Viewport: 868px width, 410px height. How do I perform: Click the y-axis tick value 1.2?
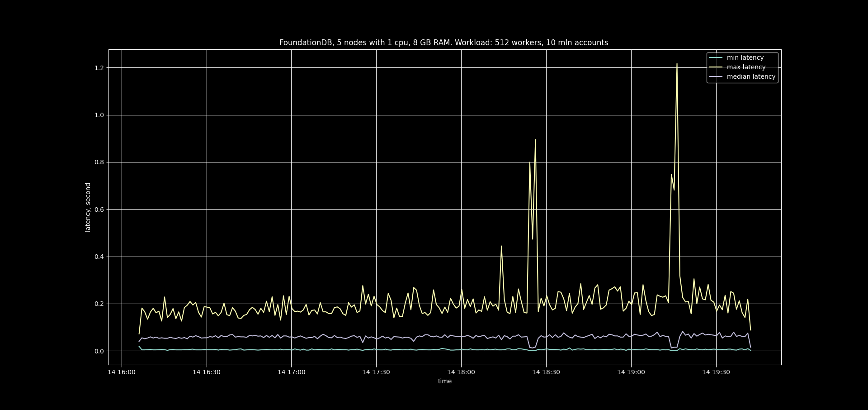click(99, 68)
